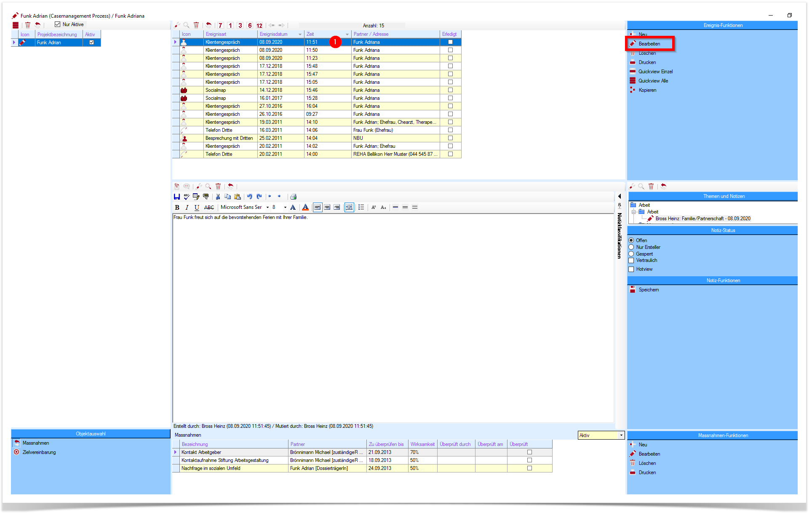
Task: Enable the Hotview checkbox
Action: coord(631,270)
